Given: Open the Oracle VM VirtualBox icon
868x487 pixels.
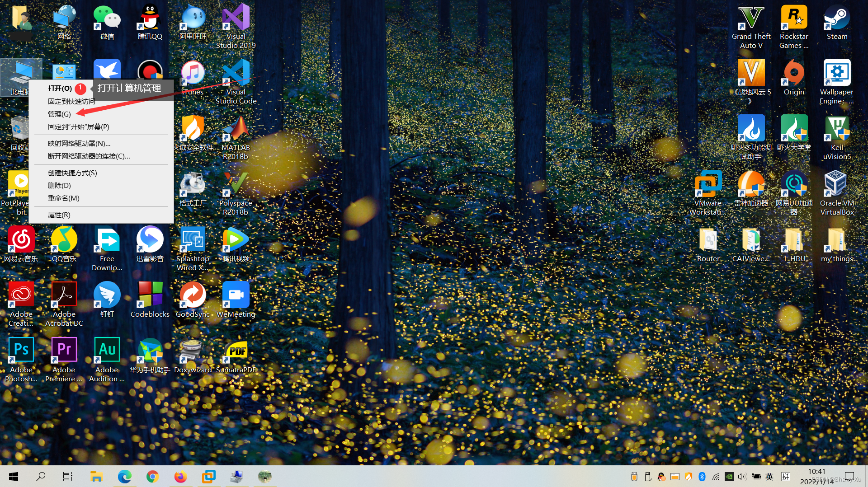Looking at the screenshot, I should coord(837,193).
